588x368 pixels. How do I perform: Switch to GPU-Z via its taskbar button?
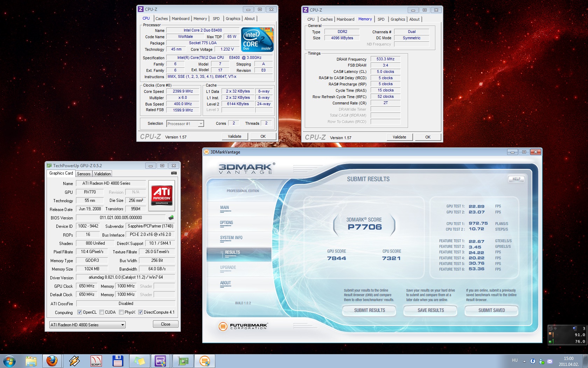(183, 361)
